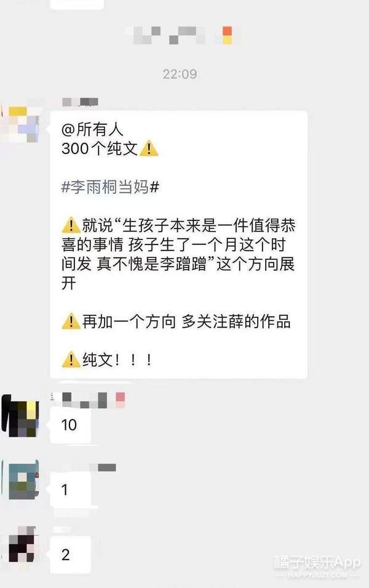
Task: Select the "2" reply message bubble
Action: pyautogui.click(x=71, y=554)
